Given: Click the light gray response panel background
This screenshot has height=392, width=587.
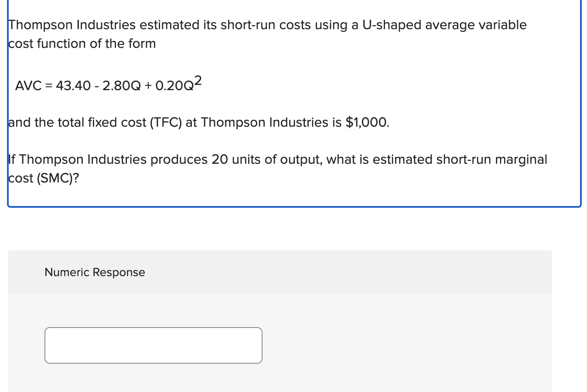Looking at the screenshot, I should click(x=392, y=344).
